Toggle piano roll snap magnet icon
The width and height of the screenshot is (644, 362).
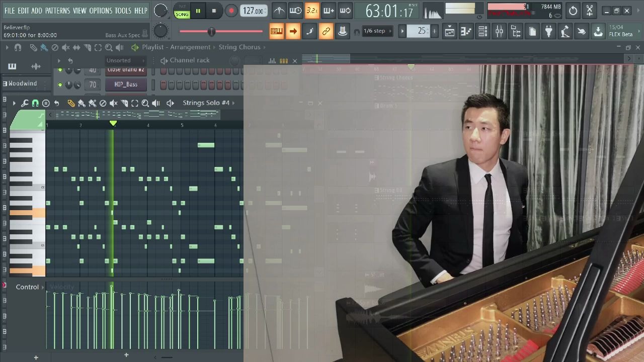[35, 103]
